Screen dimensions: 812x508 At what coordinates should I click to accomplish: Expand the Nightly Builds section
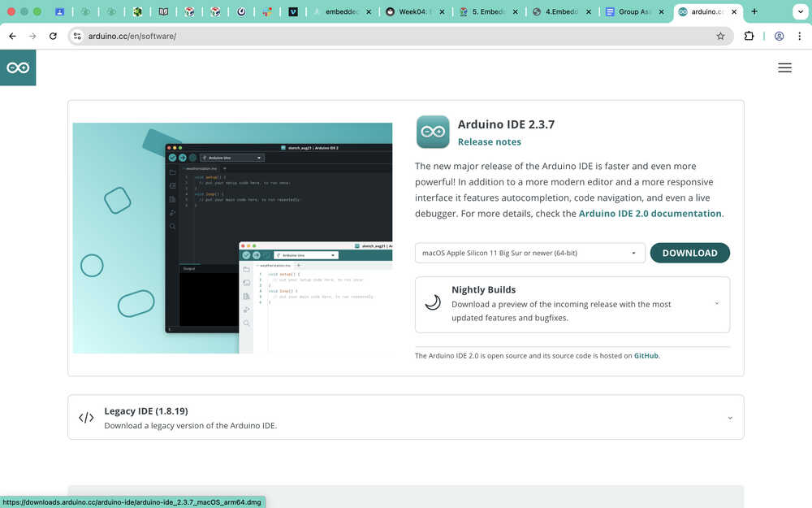tap(716, 302)
